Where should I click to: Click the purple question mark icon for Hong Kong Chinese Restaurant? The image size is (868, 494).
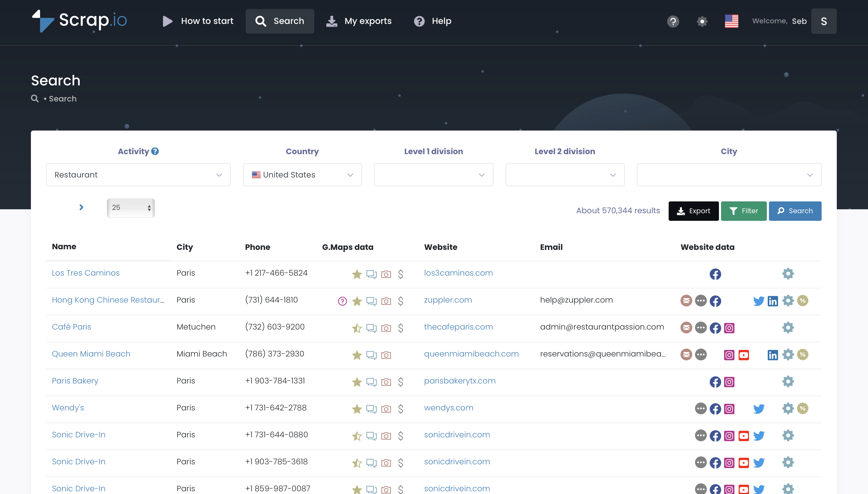click(x=342, y=301)
